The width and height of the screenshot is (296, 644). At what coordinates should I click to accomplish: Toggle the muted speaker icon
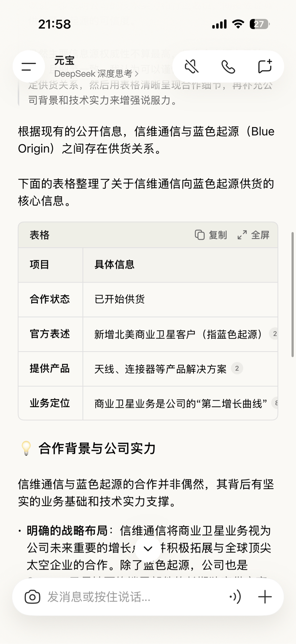[192, 67]
